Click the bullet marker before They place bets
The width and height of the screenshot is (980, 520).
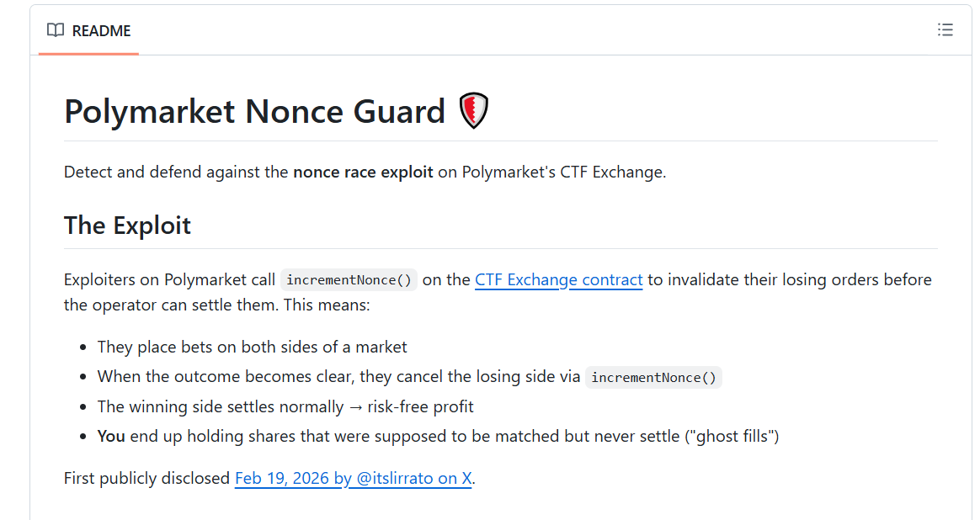coord(83,348)
